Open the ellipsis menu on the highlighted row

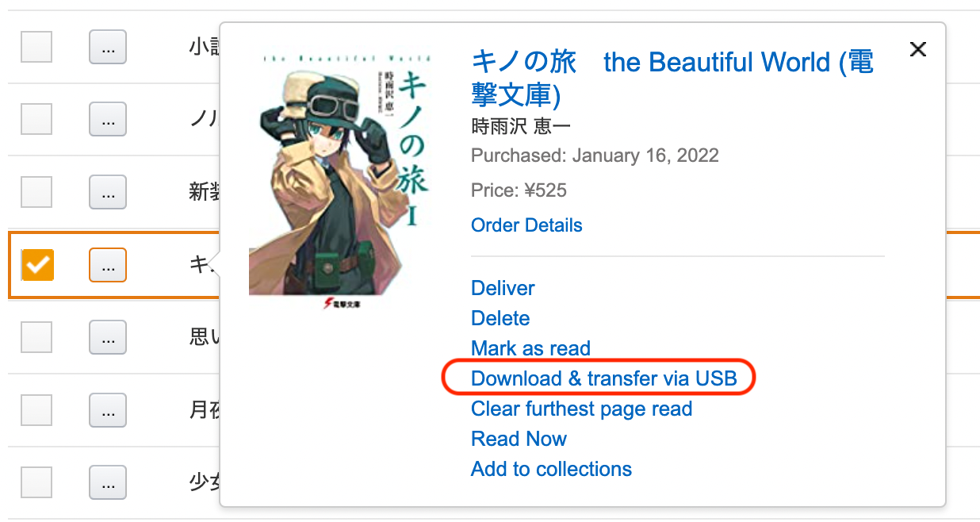(108, 265)
